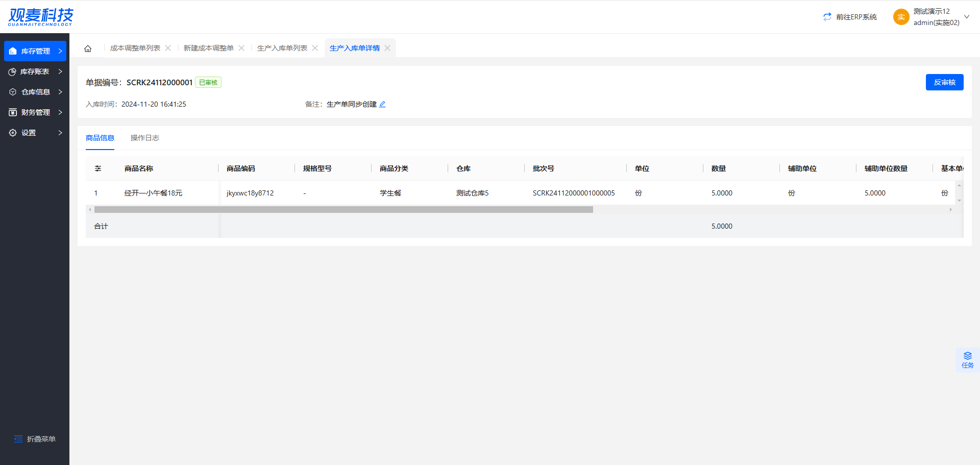
Task: Click the 合计 total row label
Action: [x=101, y=226]
